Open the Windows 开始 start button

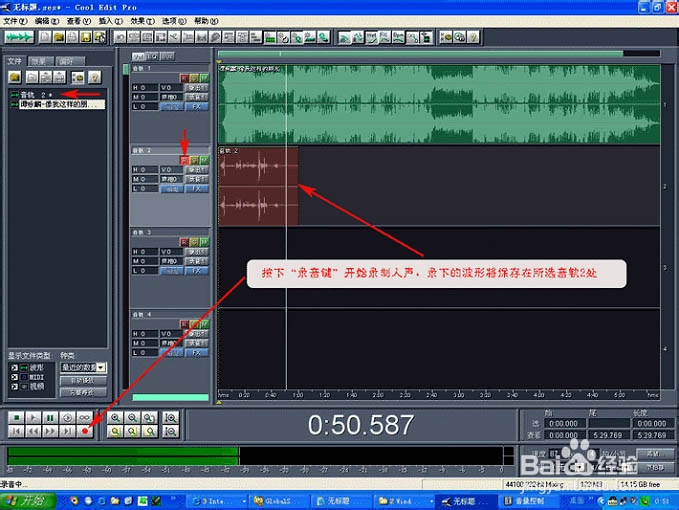[29, 501]
